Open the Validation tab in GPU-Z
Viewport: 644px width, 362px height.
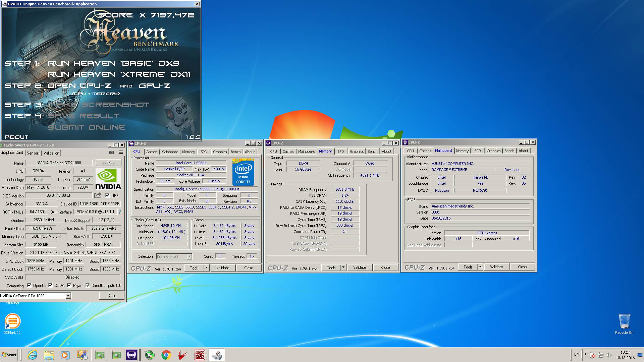point(51,153)
